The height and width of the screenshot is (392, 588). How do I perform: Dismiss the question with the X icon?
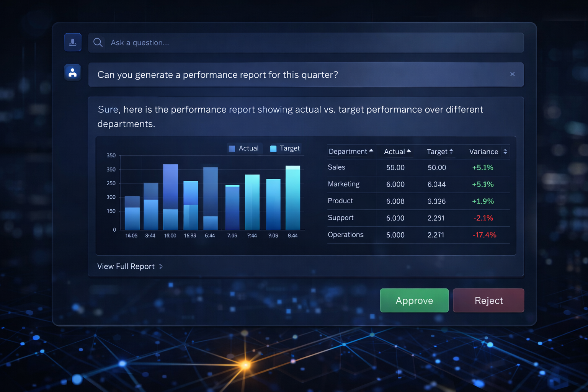tap(512, 74)
